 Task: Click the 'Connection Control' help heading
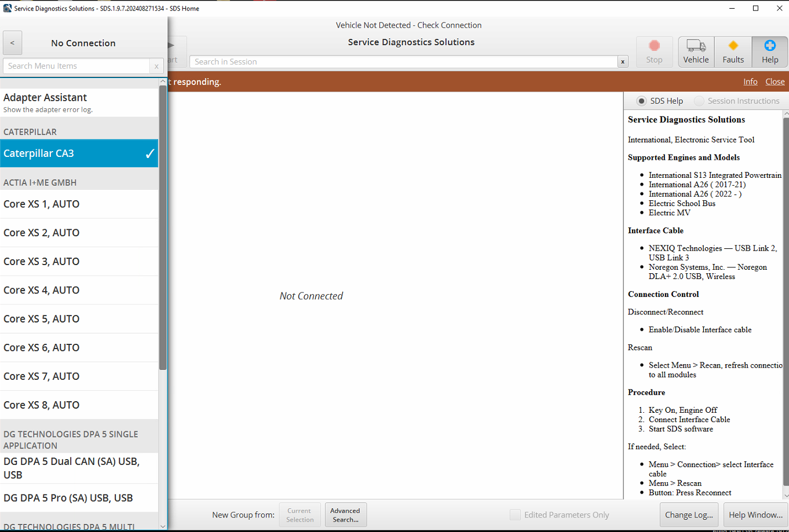[663, 294]
